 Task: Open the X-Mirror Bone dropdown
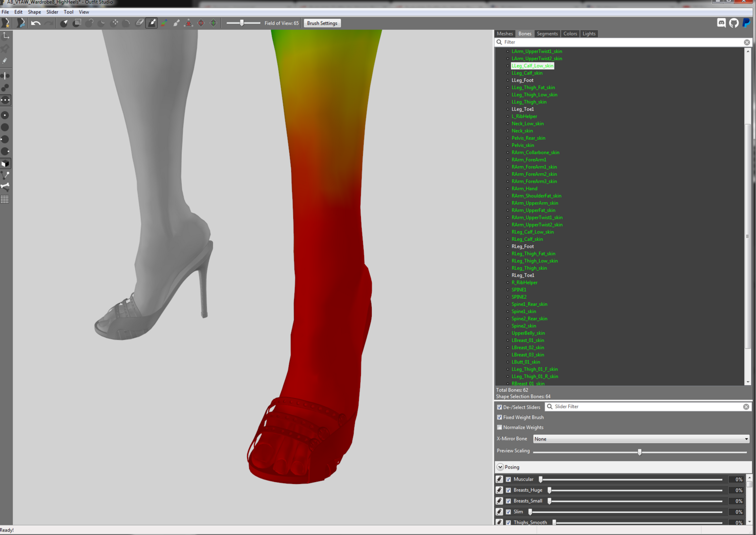tap(641, 439)
